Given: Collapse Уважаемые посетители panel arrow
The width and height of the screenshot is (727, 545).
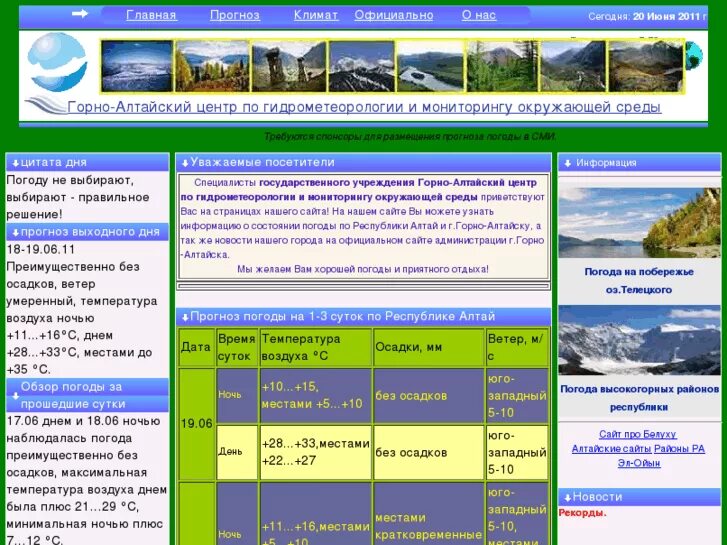Looking at the screenshot, I should [x=185, y=163].
